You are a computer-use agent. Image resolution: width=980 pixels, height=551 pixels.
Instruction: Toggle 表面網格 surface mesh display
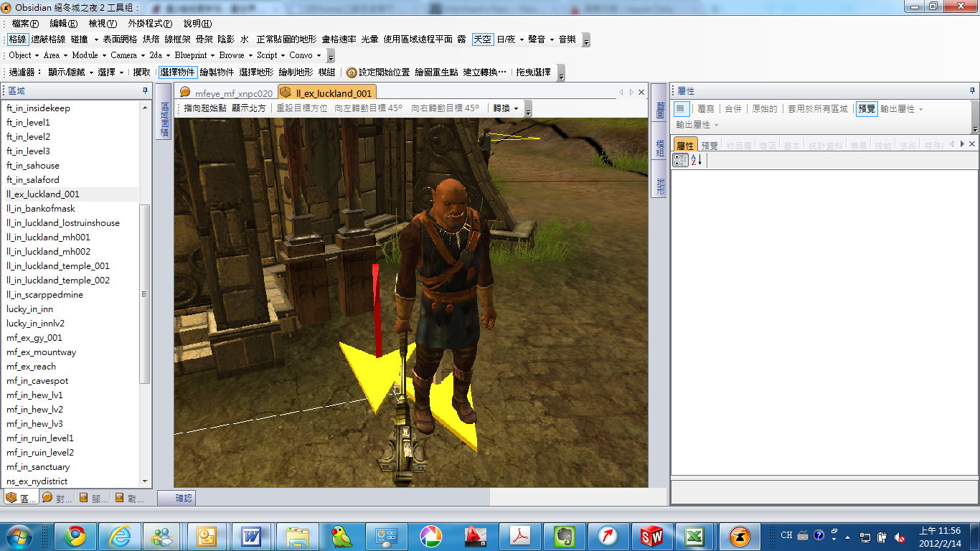click(120, 39)
